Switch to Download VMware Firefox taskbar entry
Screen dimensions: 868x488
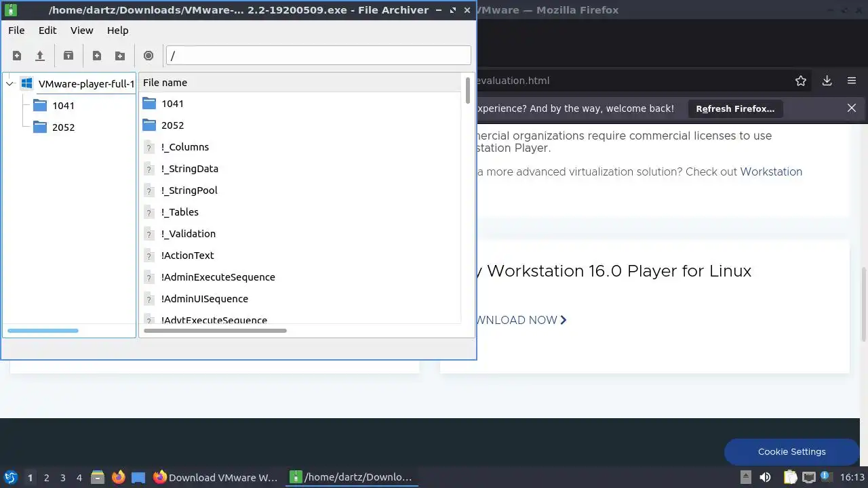tap(216, 477)
